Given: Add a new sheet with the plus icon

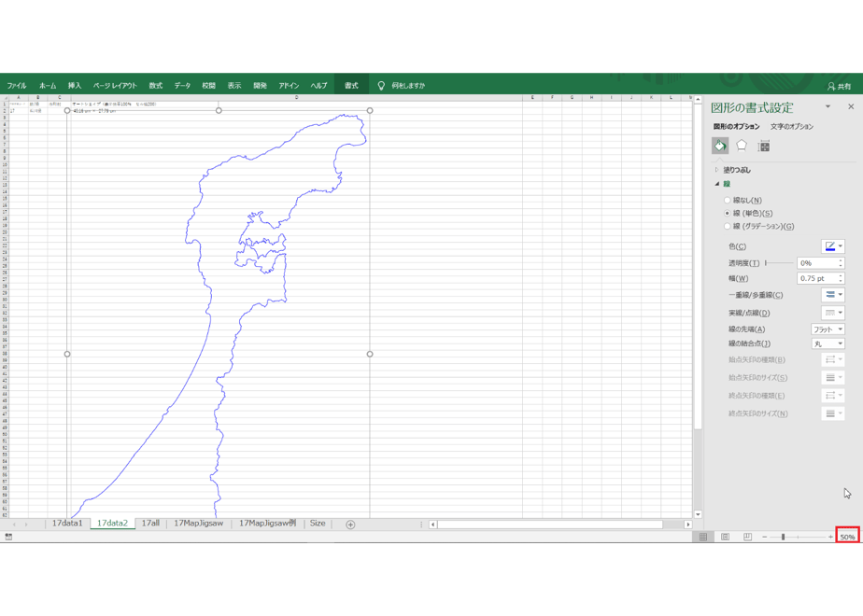Looking at the screenshot, I should coord(350,525).
